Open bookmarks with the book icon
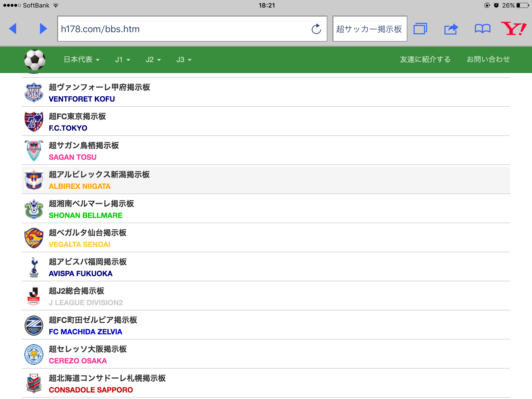Screen dimensions: 532x399 482,29
